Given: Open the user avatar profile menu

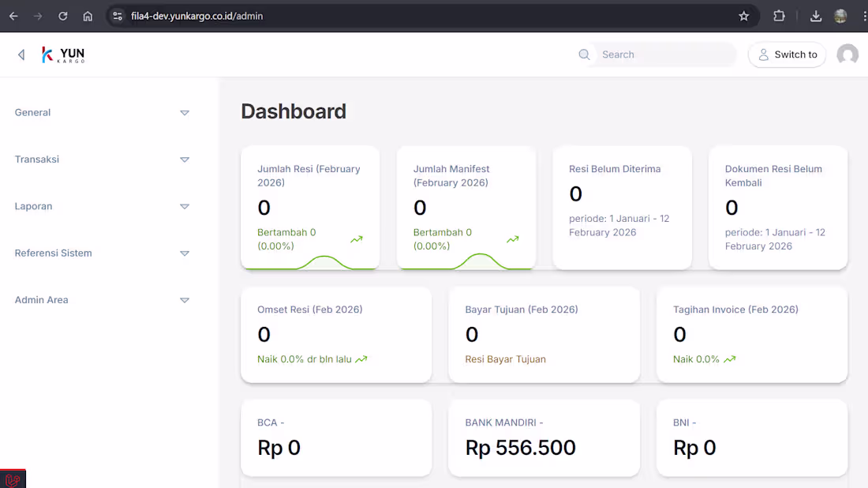Looking at the screenshot, I should pos(847,54).
